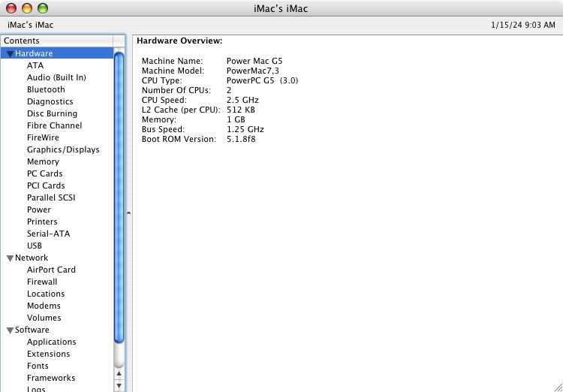This screenshot has width=563, height=392.
Task: Select the FireWire entry
Action: 43,137
